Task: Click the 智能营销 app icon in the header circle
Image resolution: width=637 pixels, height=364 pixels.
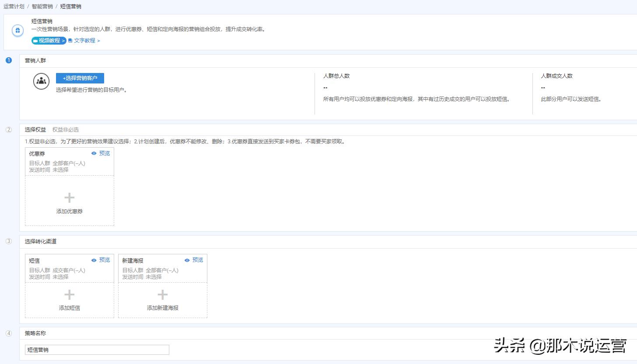Action: pos(17,31)
